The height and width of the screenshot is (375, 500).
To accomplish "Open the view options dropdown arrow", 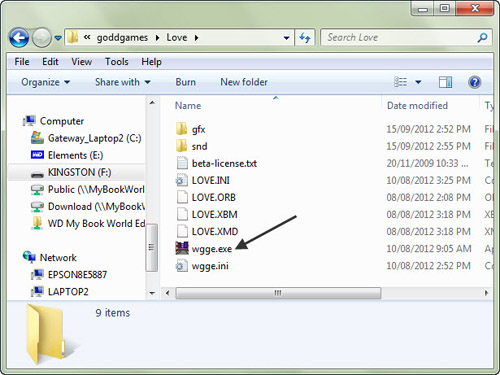I will click(418, 82).
